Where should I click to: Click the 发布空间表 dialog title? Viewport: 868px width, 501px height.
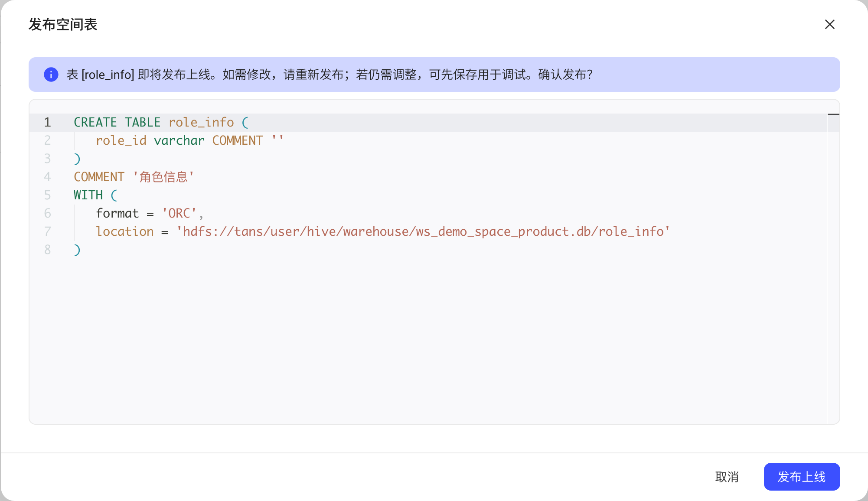[x=63, y=25]
